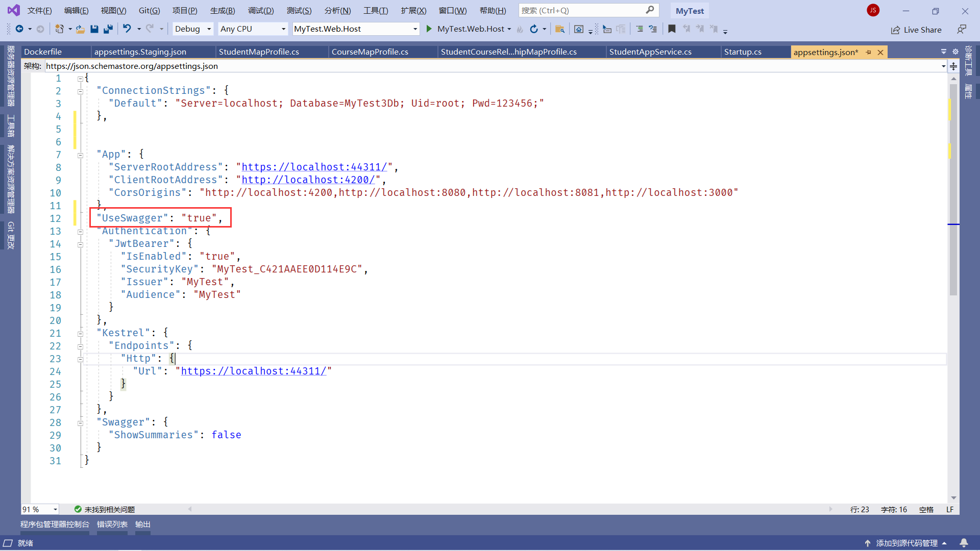The image size is (980, 551).
Task: Open the 错误列表 panel tab
Action: [x=112, y=524]
